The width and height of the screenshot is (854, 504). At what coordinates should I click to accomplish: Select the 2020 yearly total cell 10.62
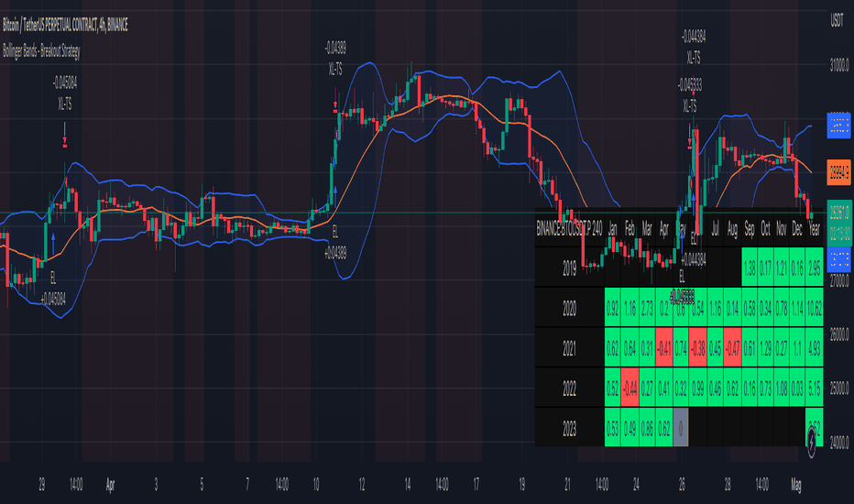coord(814,306)
